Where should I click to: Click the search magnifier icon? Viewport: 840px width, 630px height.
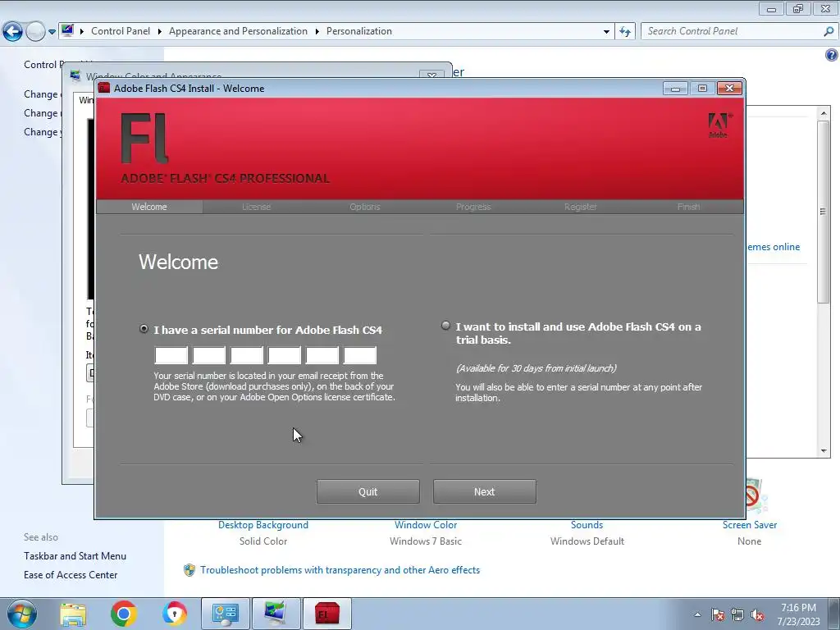tap(829, 32)
